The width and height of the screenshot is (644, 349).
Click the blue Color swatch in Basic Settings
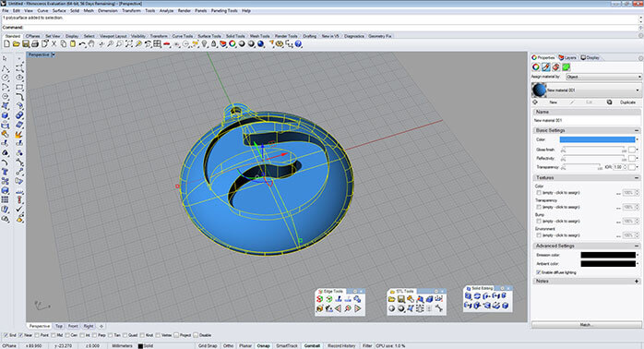[x=597, y=139]
